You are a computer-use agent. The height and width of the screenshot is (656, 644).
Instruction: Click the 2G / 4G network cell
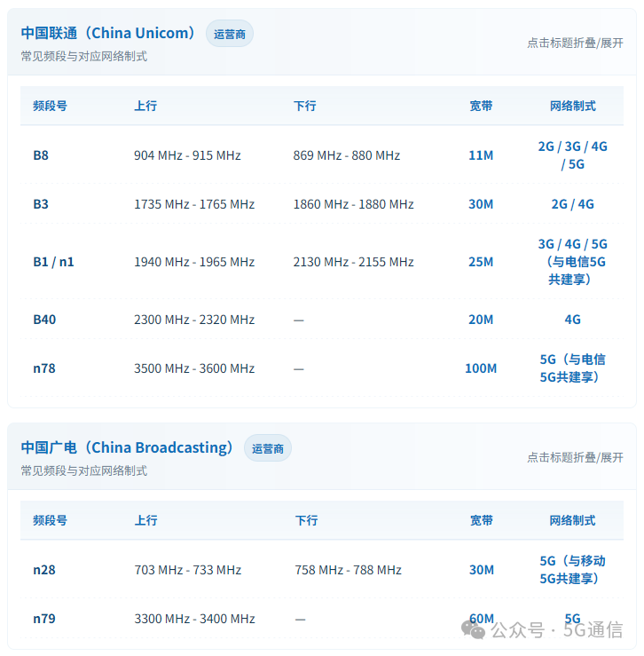pos(572,204)
